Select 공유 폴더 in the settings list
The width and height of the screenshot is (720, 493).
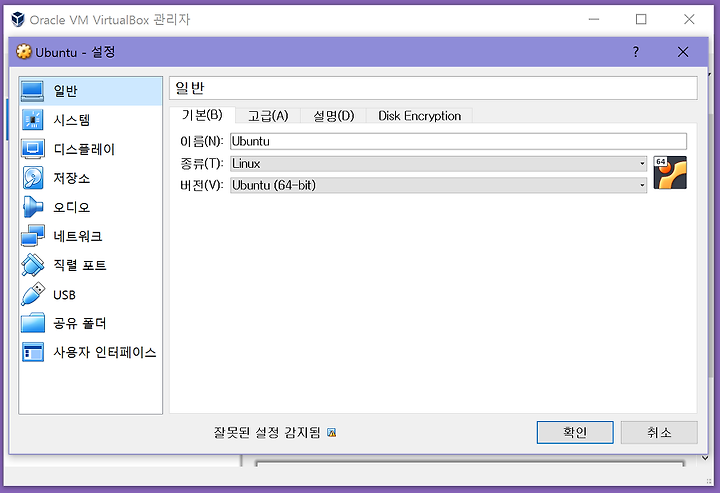79,323
